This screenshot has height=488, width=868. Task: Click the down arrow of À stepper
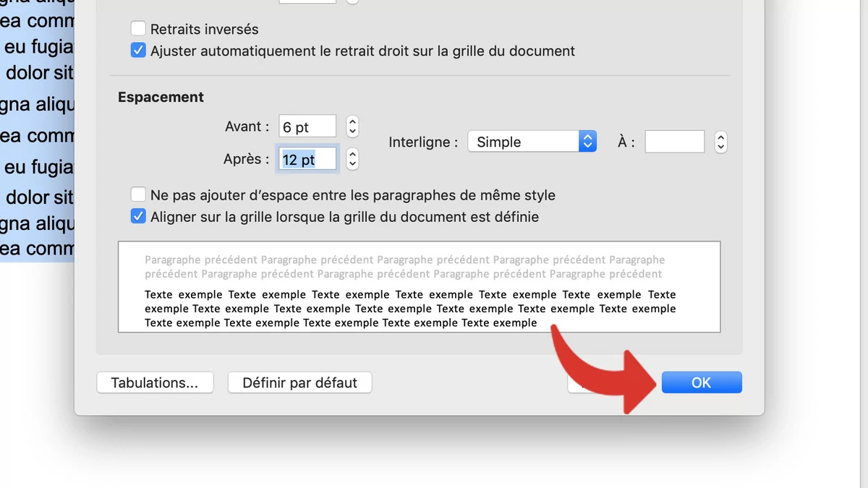(720, 147)
